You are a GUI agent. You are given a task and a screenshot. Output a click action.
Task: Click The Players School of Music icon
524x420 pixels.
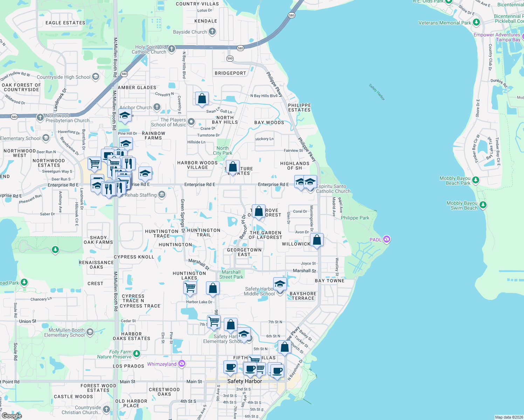(x=191, y=122)
